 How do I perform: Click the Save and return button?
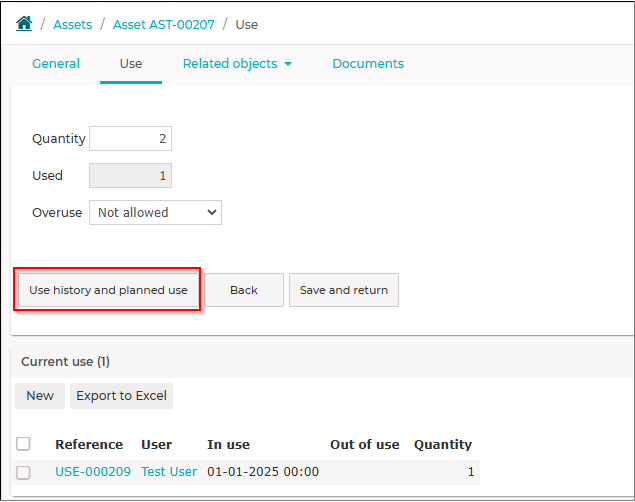[x=344, y=290]
